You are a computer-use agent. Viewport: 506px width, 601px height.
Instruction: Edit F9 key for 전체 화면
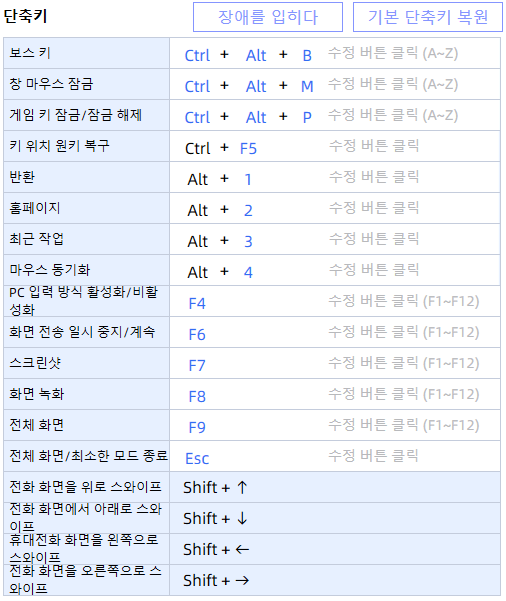click(x=197, y=428)
